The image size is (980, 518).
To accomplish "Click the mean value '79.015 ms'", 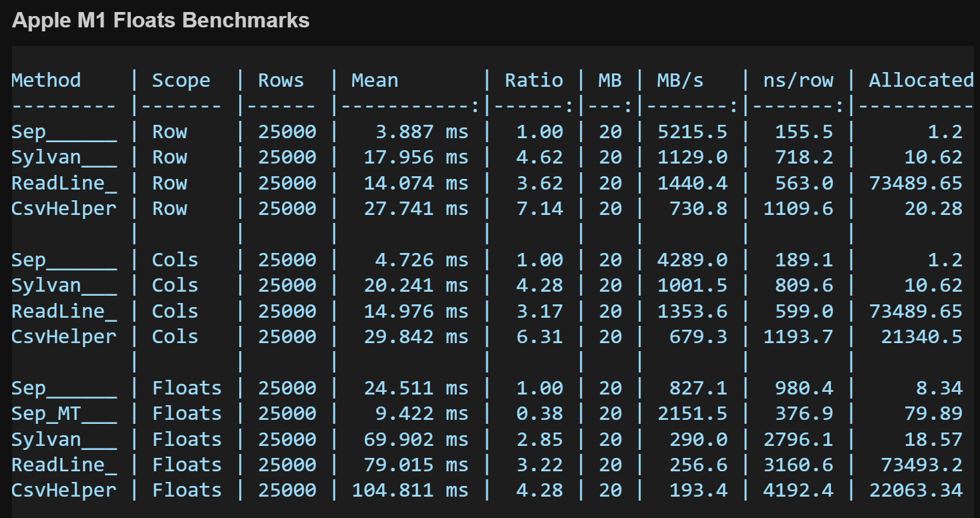I will [x=416, y=465].
